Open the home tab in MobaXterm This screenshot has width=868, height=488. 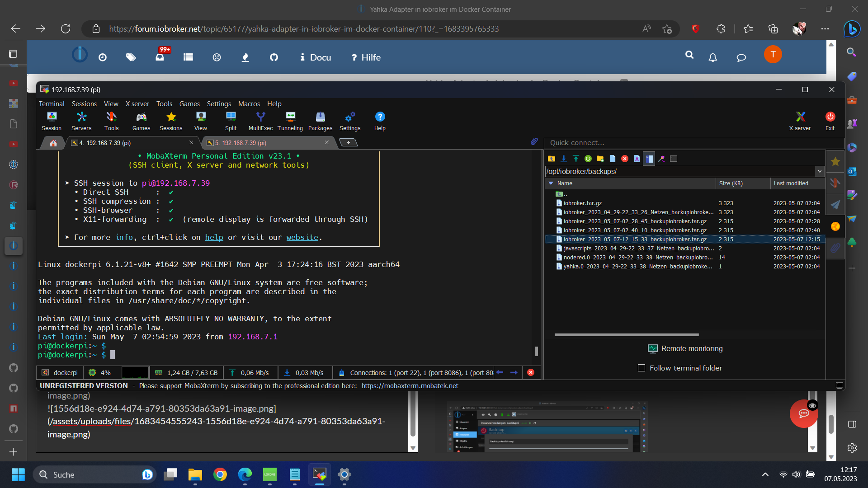click(53, 143)
